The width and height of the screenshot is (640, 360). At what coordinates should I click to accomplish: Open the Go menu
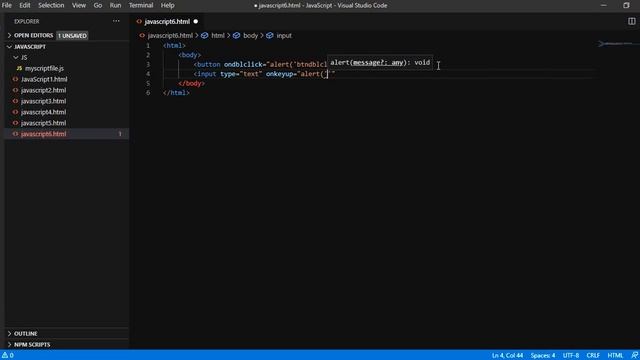point(98,5)
